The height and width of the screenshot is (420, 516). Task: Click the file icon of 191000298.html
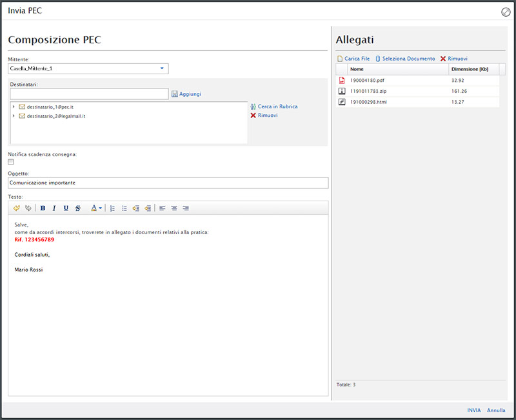(342, 102)
